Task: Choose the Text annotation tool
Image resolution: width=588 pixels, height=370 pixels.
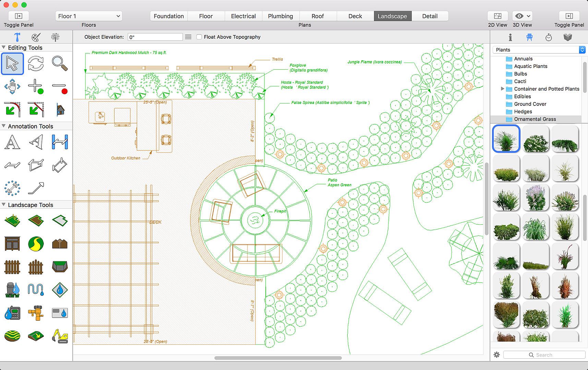Action: click(x=12, y=142)
